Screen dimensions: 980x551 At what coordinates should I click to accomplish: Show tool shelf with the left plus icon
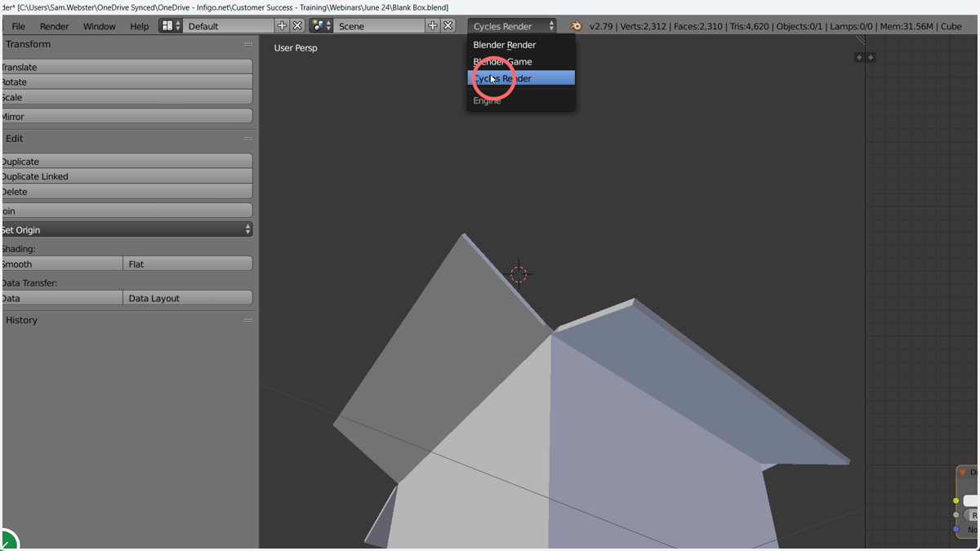point(858,57)
